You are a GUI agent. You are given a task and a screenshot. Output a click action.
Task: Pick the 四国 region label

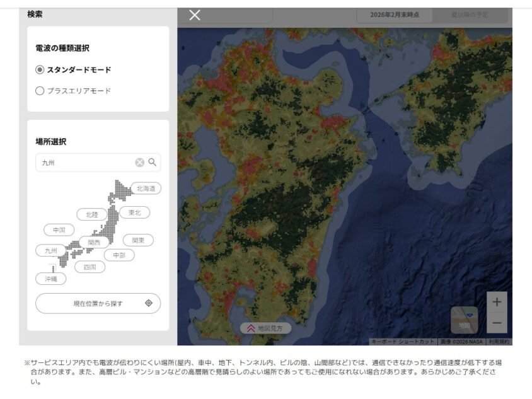90,267
